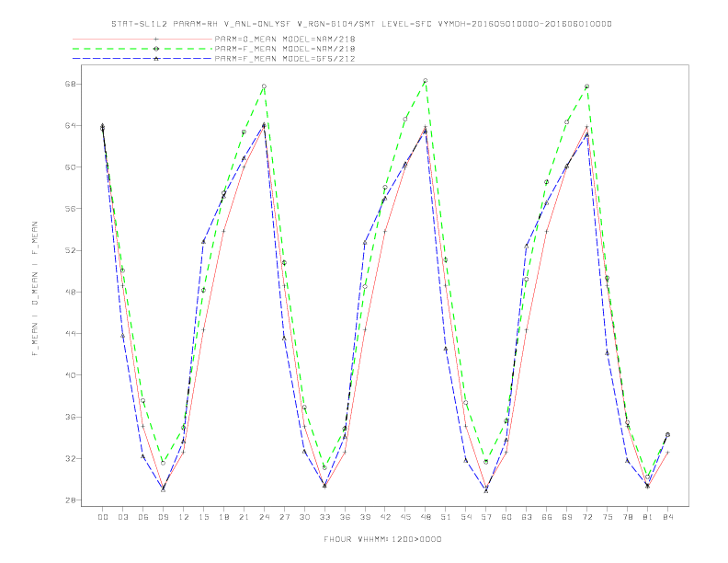Click x-axis forecast hour label 39
This screenshot has height=563, width=728.
tap(365, 517)
